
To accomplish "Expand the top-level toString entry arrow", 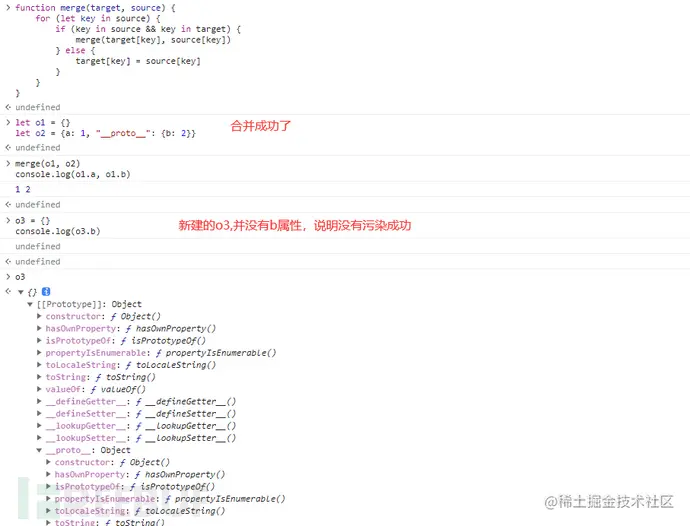I will pyautogui.click(x=39, y=377).
